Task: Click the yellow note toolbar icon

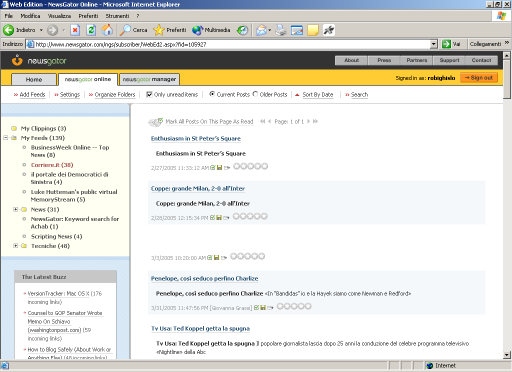Action: (313, 30)
